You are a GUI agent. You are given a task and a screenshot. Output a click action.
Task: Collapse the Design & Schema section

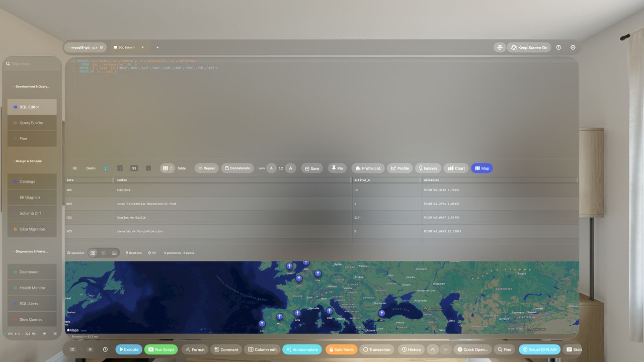[28, 161]
